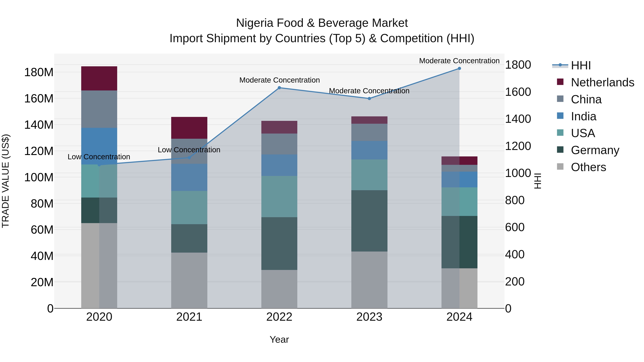Viewport: 644px width, 362px height.
Task: Click the Netherlands segment of the 2021 bar
Action: (x=189, y=128)
